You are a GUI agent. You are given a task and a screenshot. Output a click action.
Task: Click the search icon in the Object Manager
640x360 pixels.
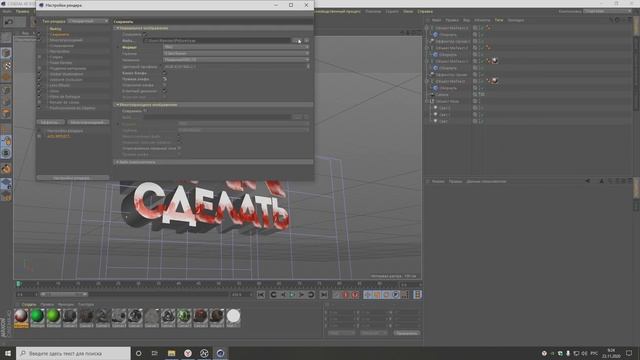pyautogui.click(x=611, y=20)
